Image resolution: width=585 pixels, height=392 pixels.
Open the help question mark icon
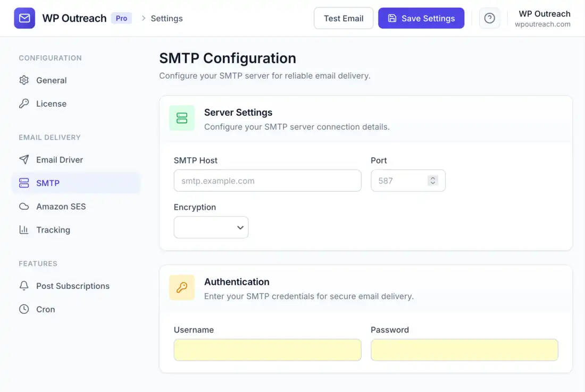pyautogui.click(x=489, y=18)
